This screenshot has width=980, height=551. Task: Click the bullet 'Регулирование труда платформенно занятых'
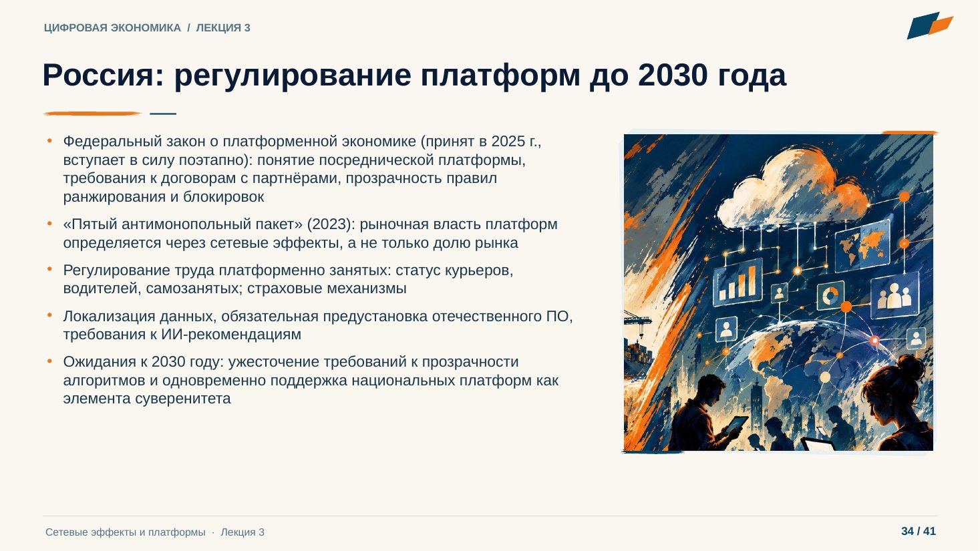(x=289, y=279)
